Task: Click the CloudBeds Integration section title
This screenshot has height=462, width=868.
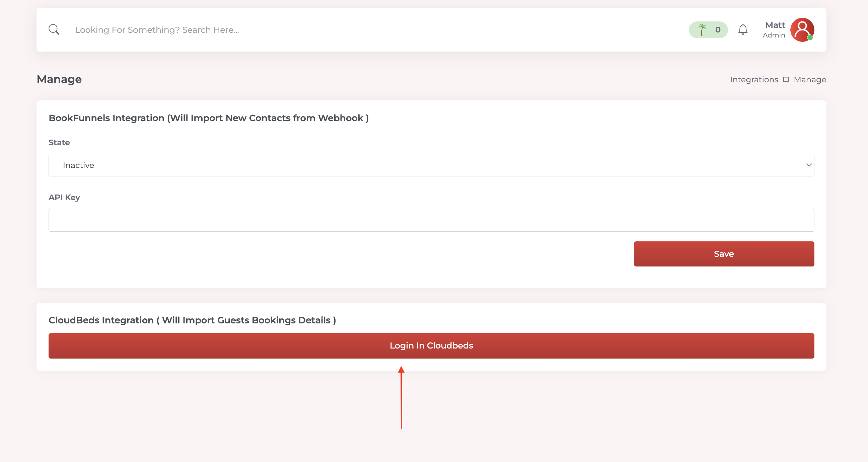Action: point(192,320)
